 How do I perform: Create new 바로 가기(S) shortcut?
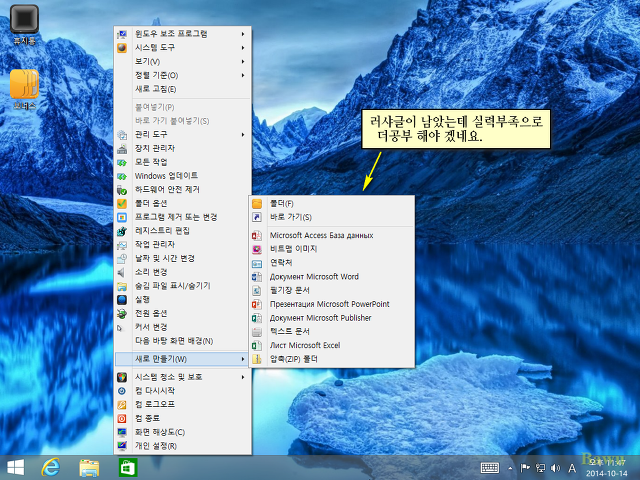coord(332,217)
